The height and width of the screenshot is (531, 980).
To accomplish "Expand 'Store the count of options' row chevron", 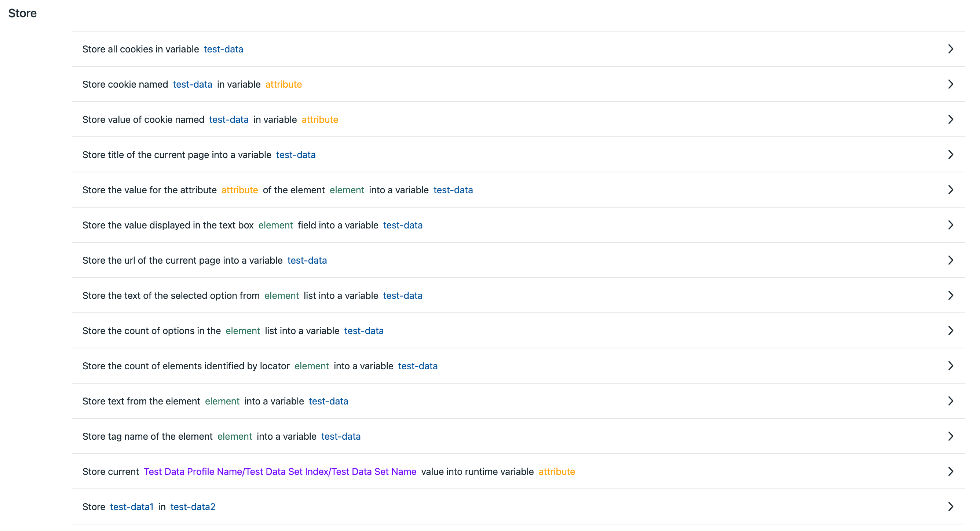I will pyautogui.click(x=950, y=330).
